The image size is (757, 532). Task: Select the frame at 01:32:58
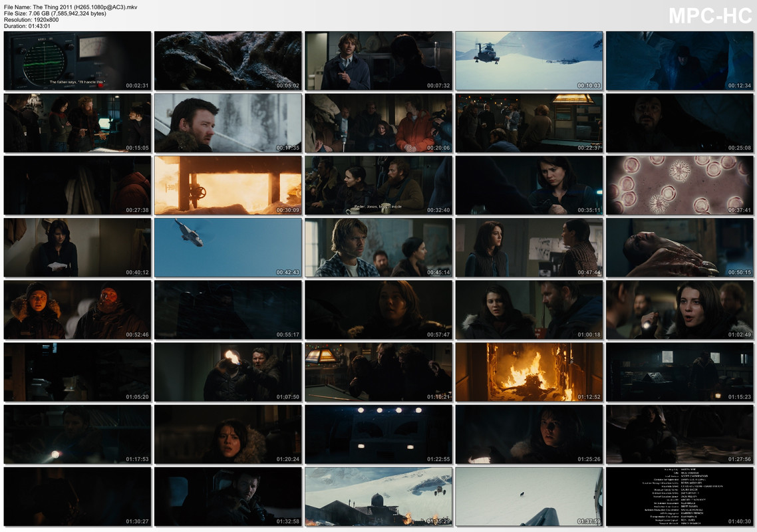point(228,497)
